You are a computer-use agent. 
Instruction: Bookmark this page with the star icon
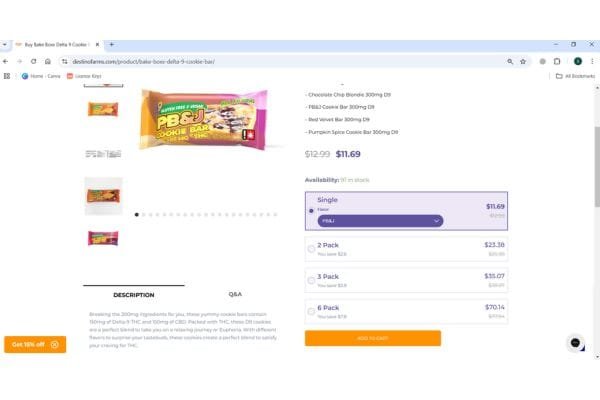coord(523,61)
